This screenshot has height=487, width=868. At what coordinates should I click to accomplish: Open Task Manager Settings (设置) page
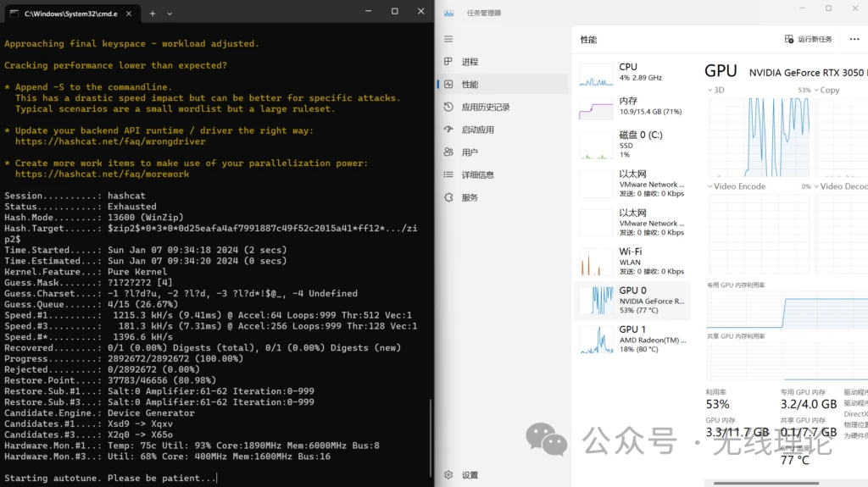(x=503, y=475)
